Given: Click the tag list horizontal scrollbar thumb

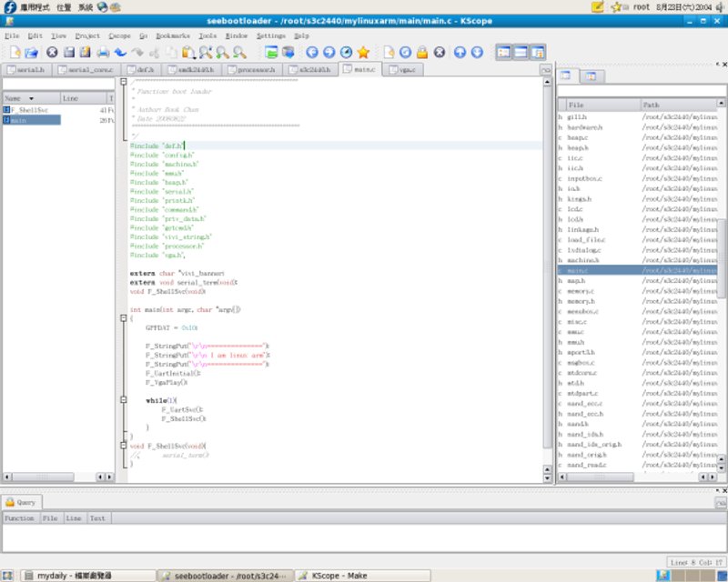Looking at the screenshot, I should 43,477.
